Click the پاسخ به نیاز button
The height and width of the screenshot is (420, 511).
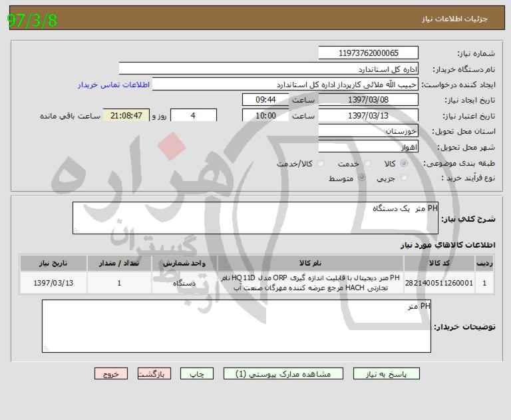coord(386,373)
